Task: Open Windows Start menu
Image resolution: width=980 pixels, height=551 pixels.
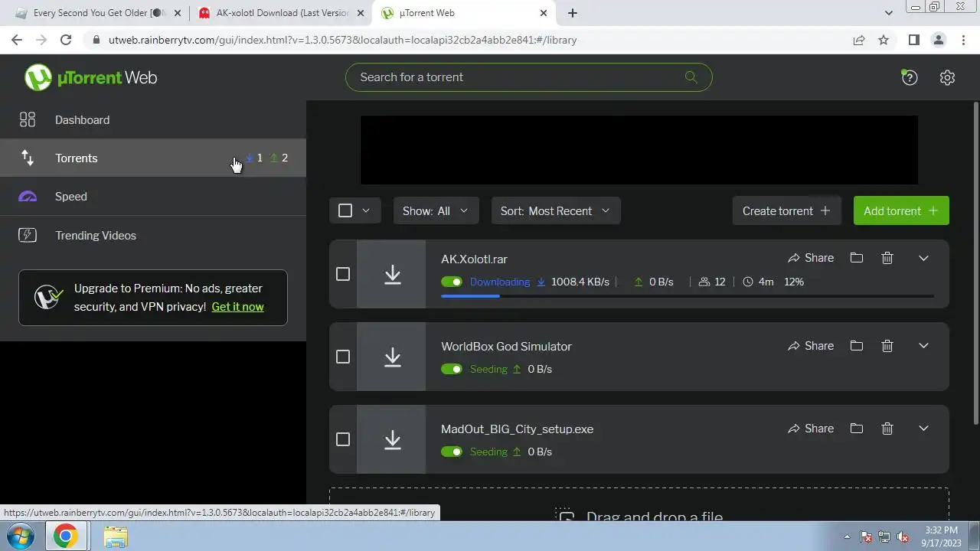Action: pos(21,536)
